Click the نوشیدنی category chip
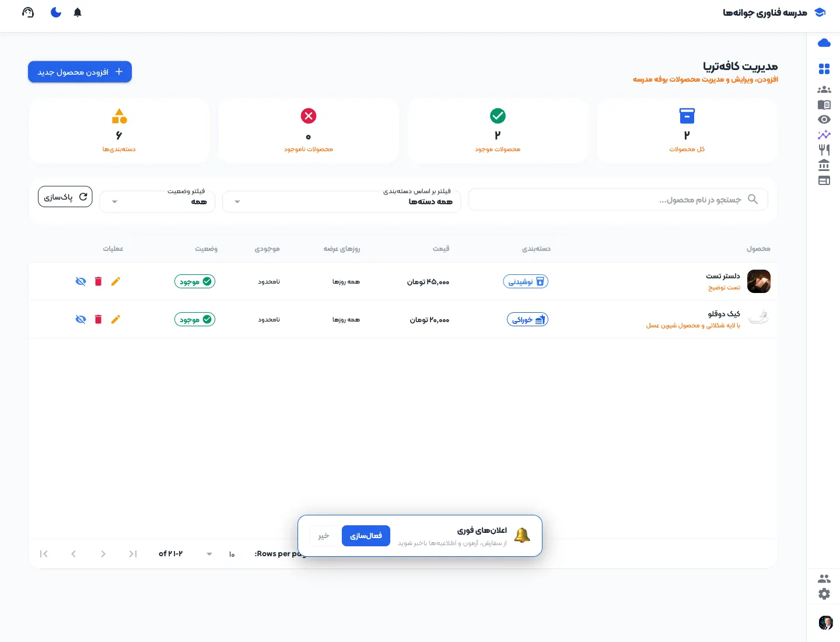 [526, 281]
